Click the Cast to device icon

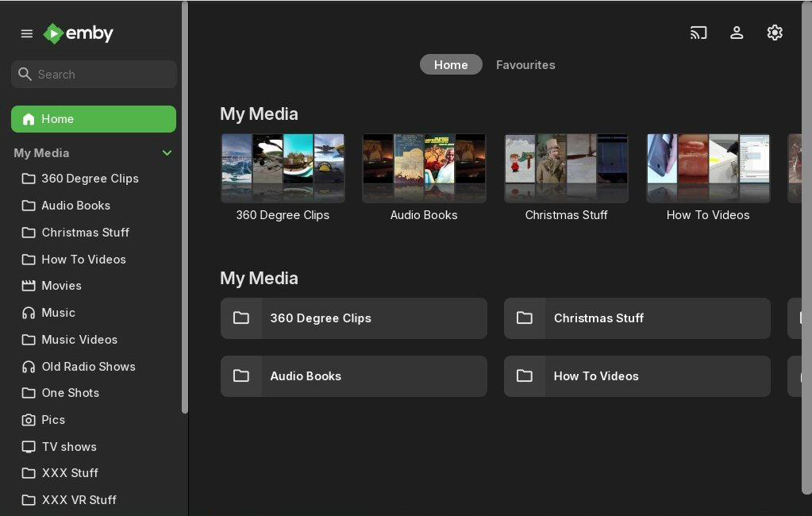tap(698, 33)
